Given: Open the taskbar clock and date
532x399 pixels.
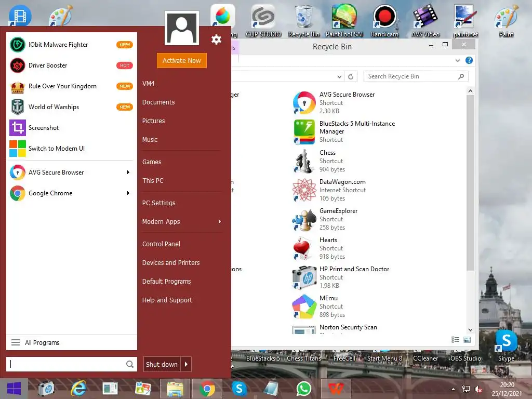Looking at the screenshot, I should pos(507,389).
